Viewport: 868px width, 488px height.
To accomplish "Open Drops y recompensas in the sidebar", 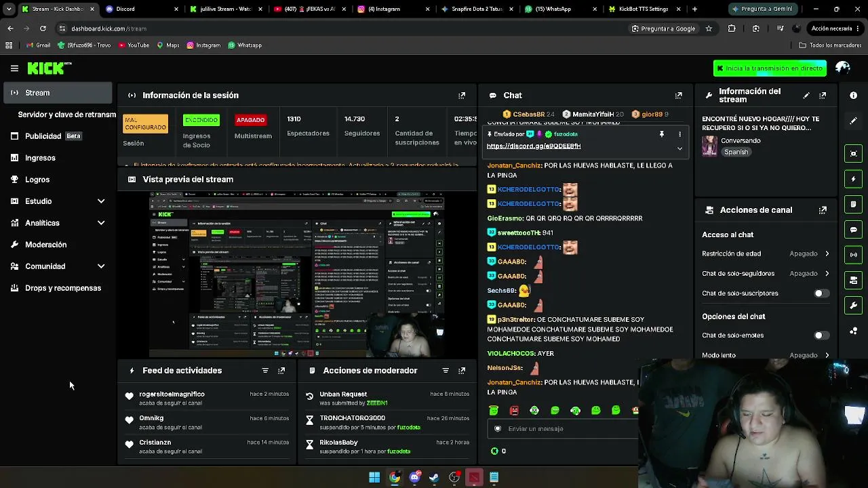I will (x=58, y=288).
